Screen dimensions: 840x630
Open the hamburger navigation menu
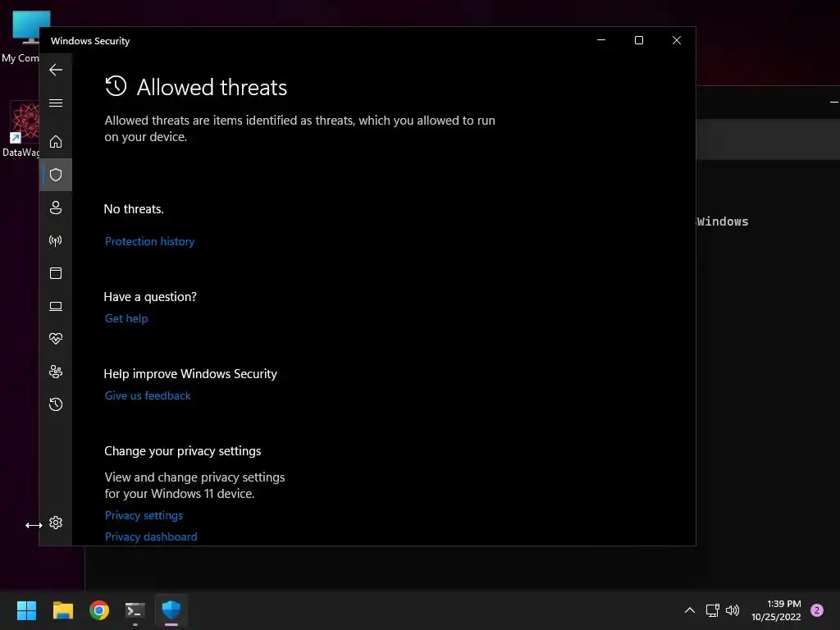click(x=56, y=103)
